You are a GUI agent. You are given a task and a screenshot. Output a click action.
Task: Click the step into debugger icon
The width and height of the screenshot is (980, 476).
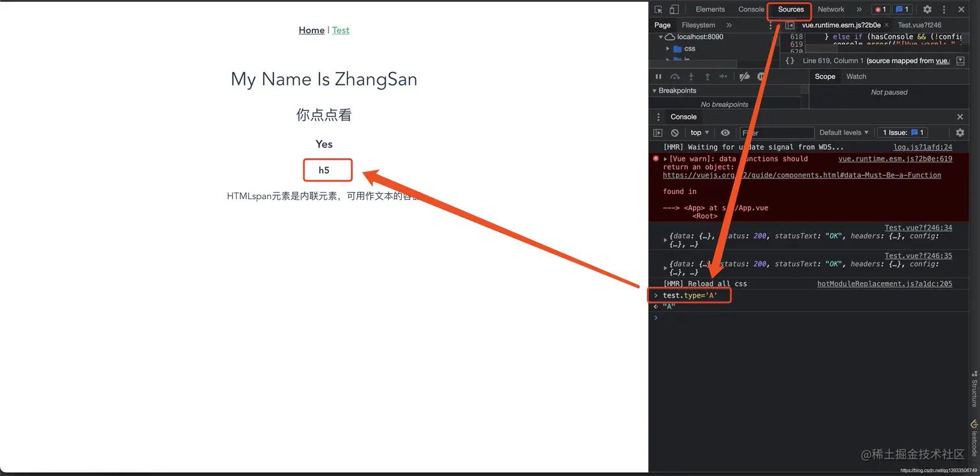click(x=691, y=77)
